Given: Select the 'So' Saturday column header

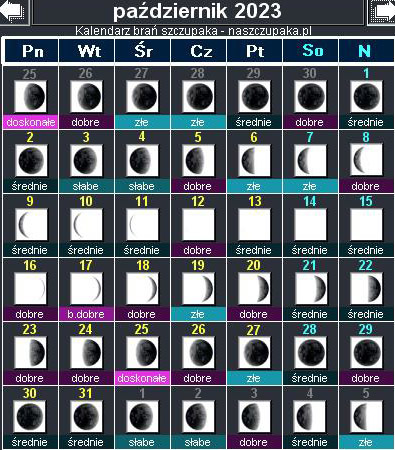Looking at the screenshot, I should click(311, 51).
